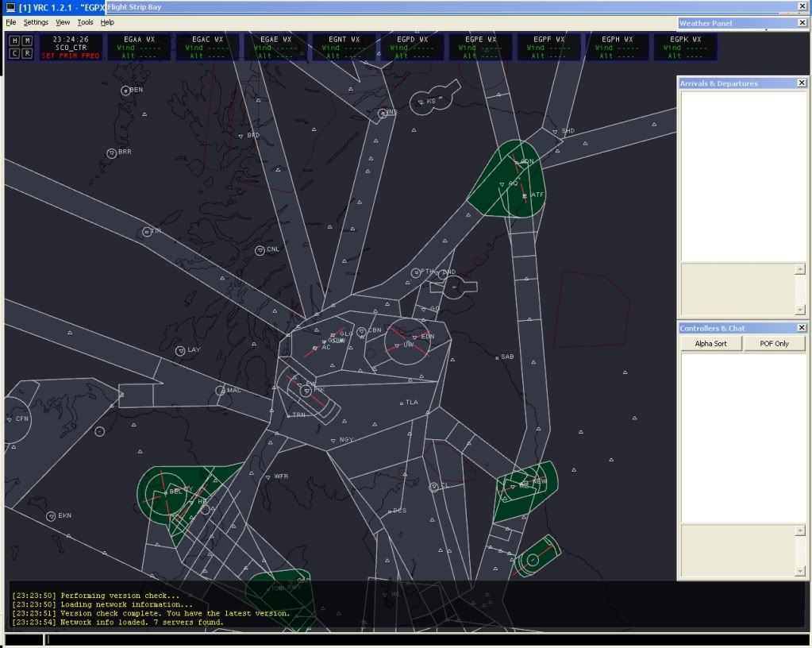This screenshot has width=812, height=648.
Task: Select the CNL navaid symbol on the radar
Action: tap(260, 250)
